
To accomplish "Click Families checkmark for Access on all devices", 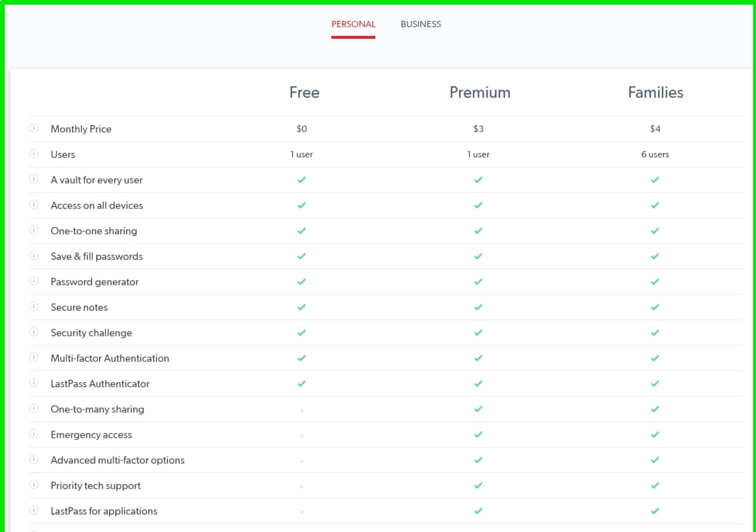I will [655, 205].
